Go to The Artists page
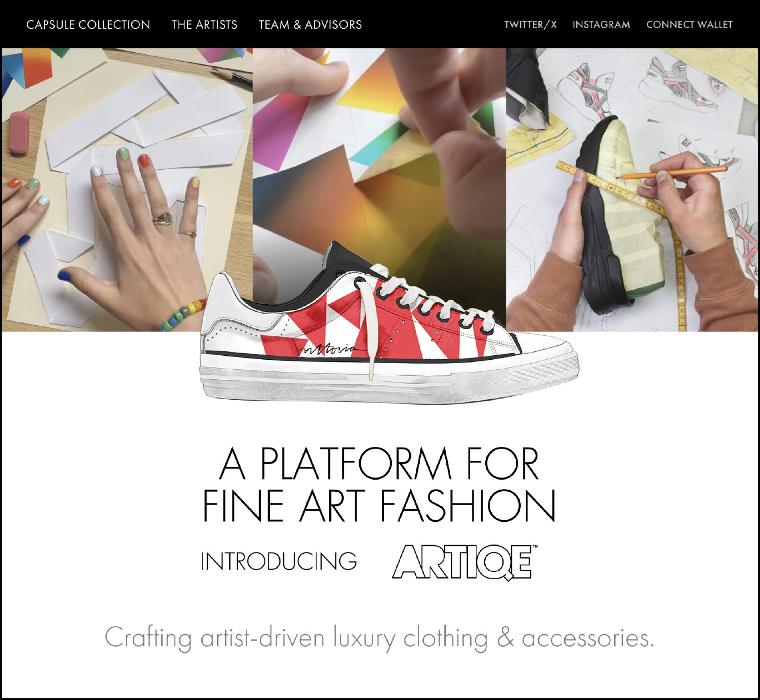The height and width of the screenshot is (700, 760). click(204, 24)
